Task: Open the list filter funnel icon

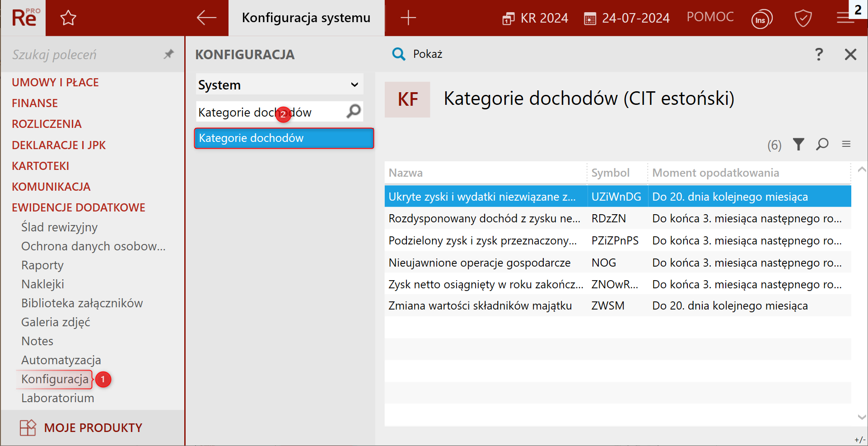Action: click(x=798, y=145)
